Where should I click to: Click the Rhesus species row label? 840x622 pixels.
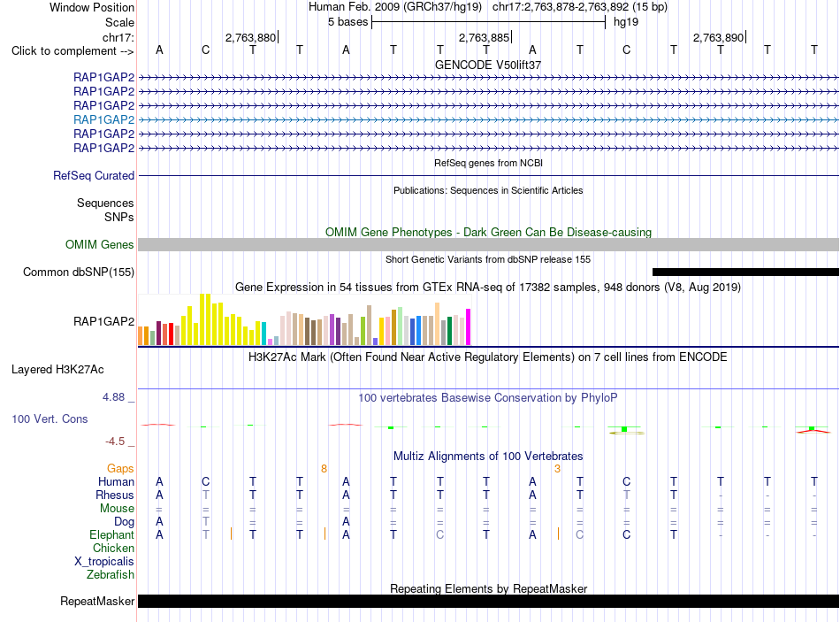[x=115, y=495]
